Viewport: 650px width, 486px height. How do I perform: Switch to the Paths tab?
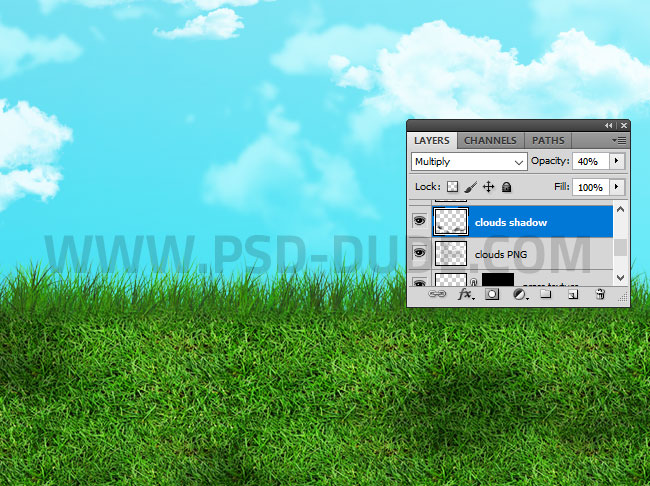[x=548, y=140]
